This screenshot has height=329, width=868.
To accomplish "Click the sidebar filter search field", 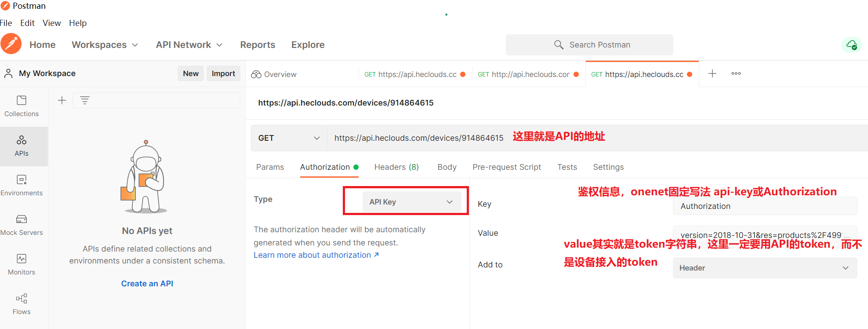I will (x=156, y=100).
